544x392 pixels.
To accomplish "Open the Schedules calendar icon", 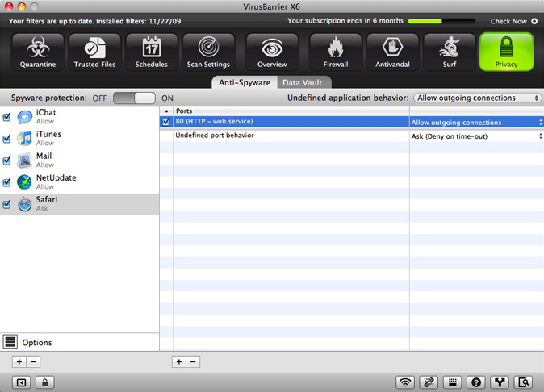I will pos(152,52).
